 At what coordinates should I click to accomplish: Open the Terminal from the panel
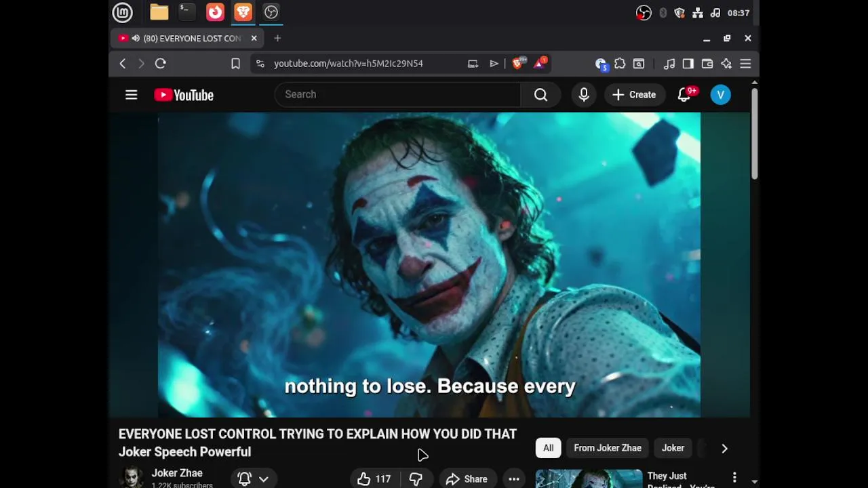pyautogui.click(x=186, y=12)
